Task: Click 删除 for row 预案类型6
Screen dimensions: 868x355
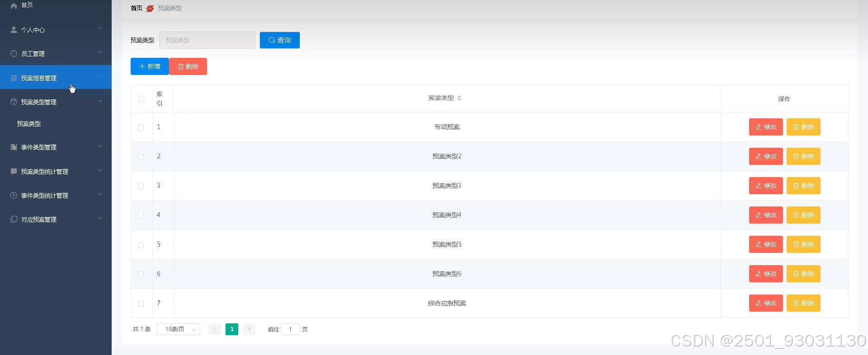Action: (803, 274)
